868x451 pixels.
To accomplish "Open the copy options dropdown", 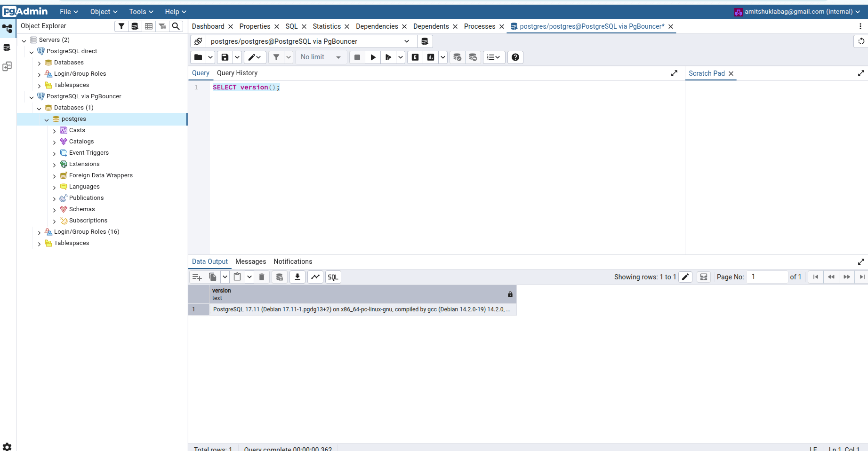I will [x=225, y=277].
